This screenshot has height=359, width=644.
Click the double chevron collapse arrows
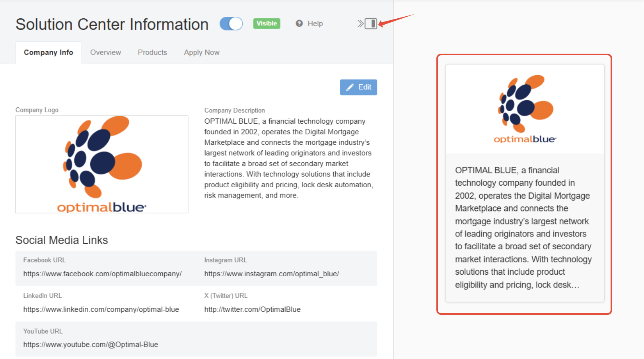[x=360, y=24]
